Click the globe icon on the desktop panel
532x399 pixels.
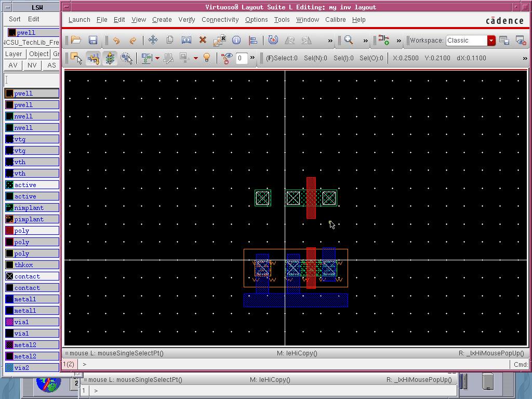pos(48,384)
